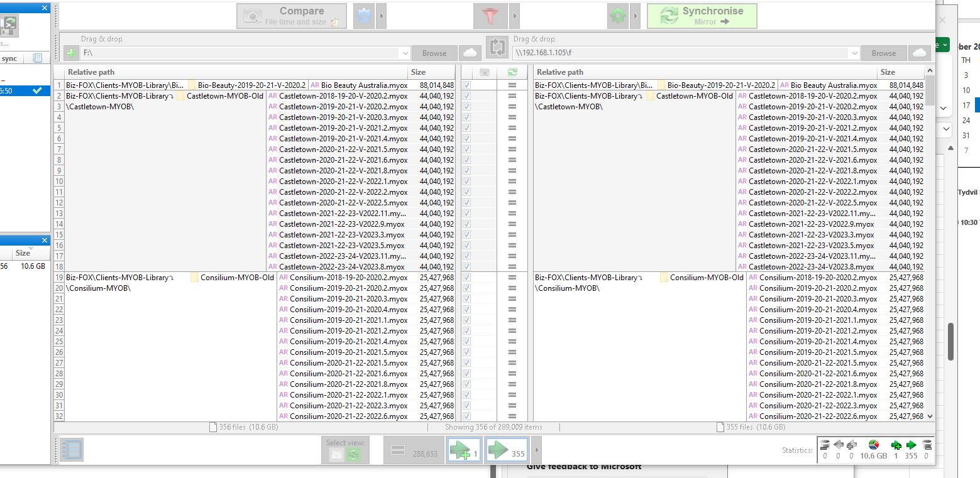Viewport: 980px width, 478px height.
Task: Swap sides between the folder pair
Action: (x=497, y=47)
